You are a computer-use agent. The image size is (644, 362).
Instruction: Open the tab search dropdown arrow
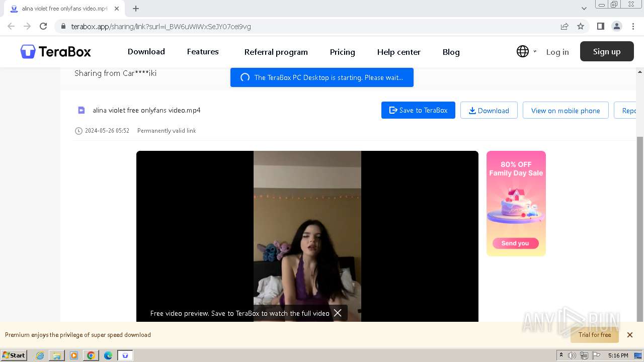pos(584,8)
